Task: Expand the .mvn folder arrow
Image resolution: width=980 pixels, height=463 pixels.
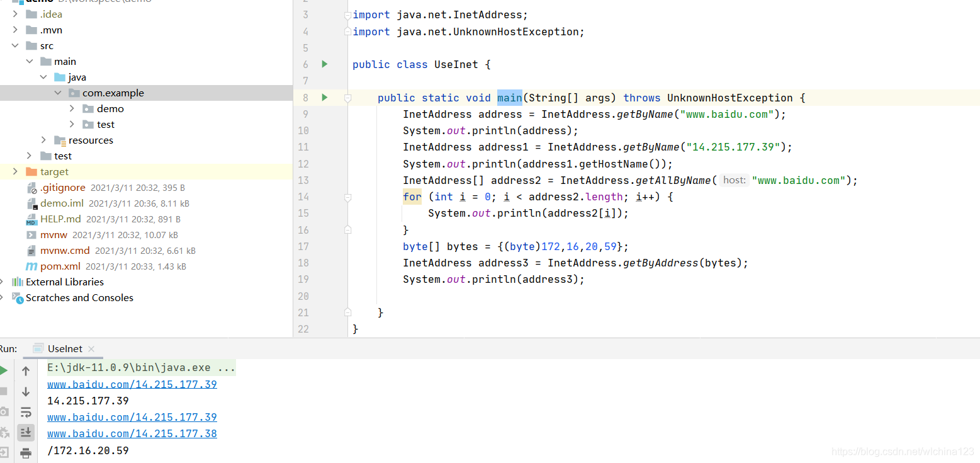Action: coord(15,30)
